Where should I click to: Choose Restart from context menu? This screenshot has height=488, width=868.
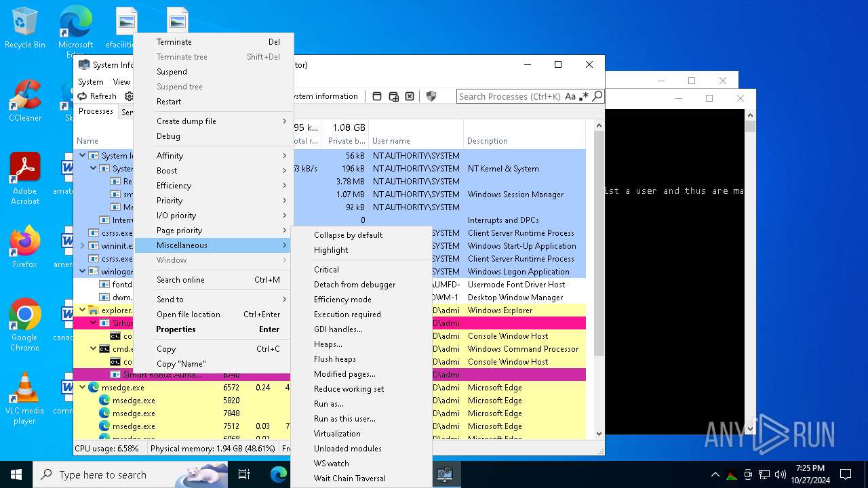tap(214, 102)
